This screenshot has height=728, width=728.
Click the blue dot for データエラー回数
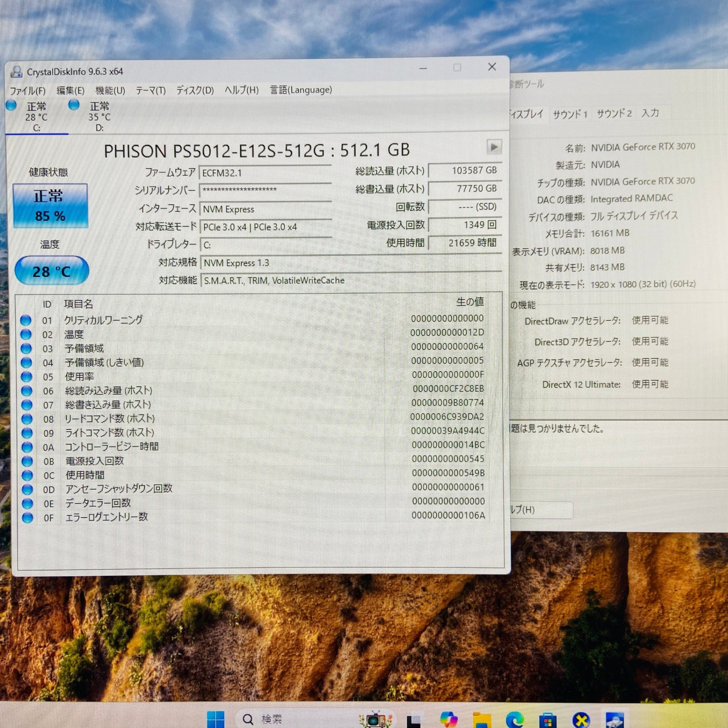click(28, 502)
